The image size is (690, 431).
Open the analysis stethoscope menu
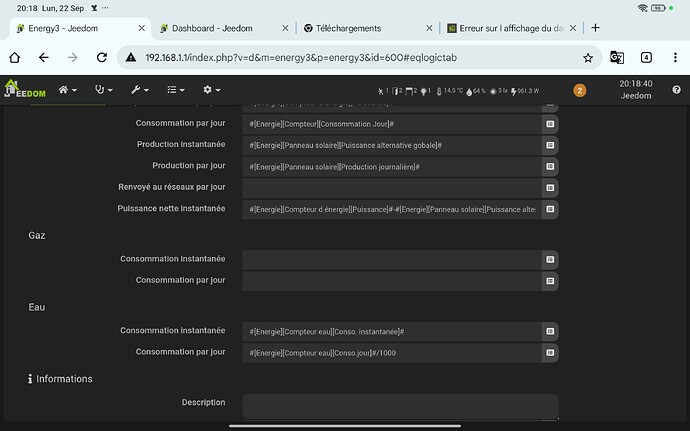click(x=104, y=90)
